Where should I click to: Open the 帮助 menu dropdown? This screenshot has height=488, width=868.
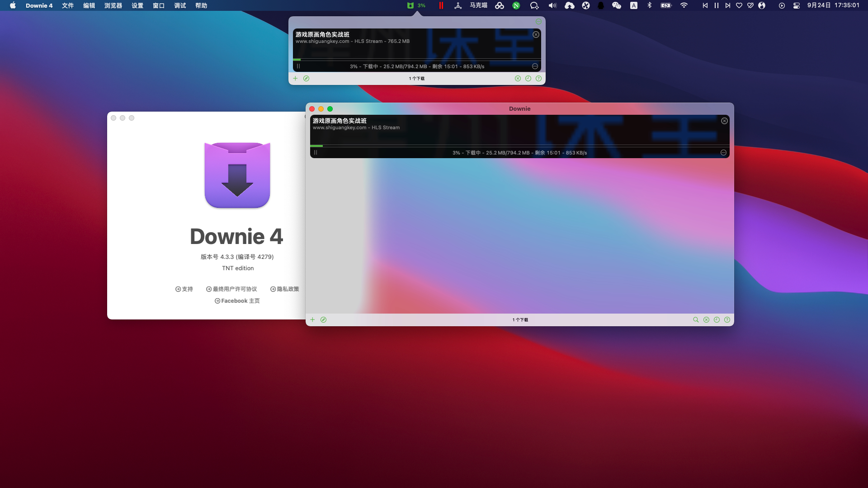[x=201, y=6]
